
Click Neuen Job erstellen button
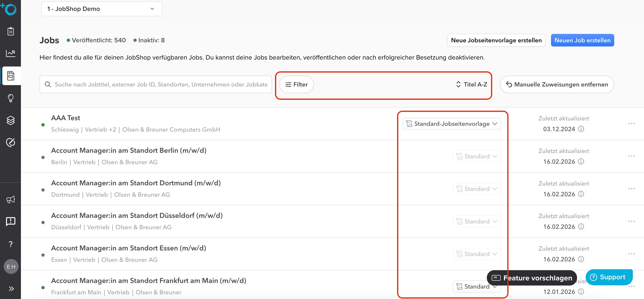(582, 40)
